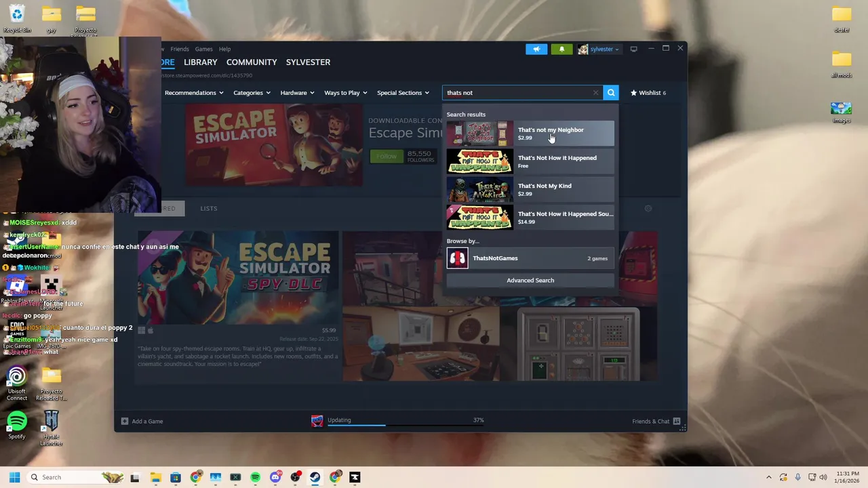This screenshot has height=488, width=868.
Task: Go to the LIBRARY tab
Action: coord(201,62)
